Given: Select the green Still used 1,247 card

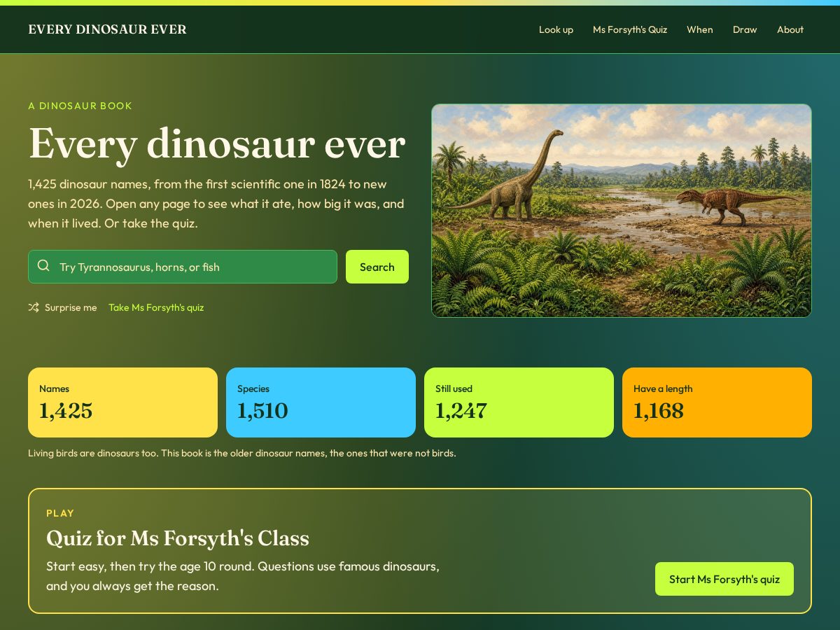Looking at the screenshot, I should pos(519,402).
